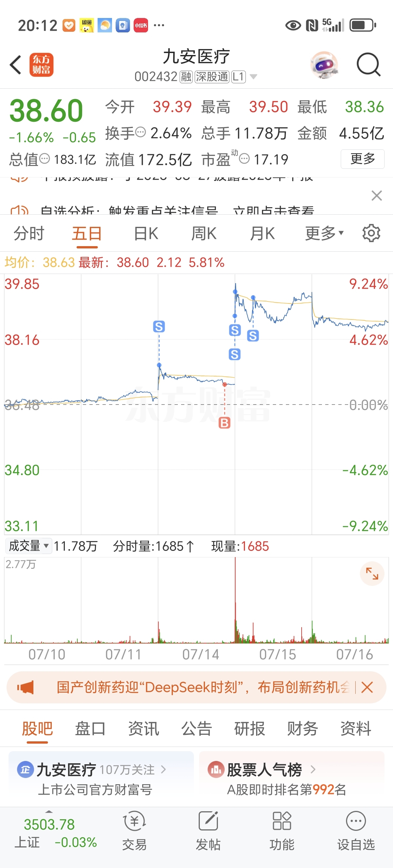Open the 更多 chart period dropdown
393x868 pixels.
[324, 233]
